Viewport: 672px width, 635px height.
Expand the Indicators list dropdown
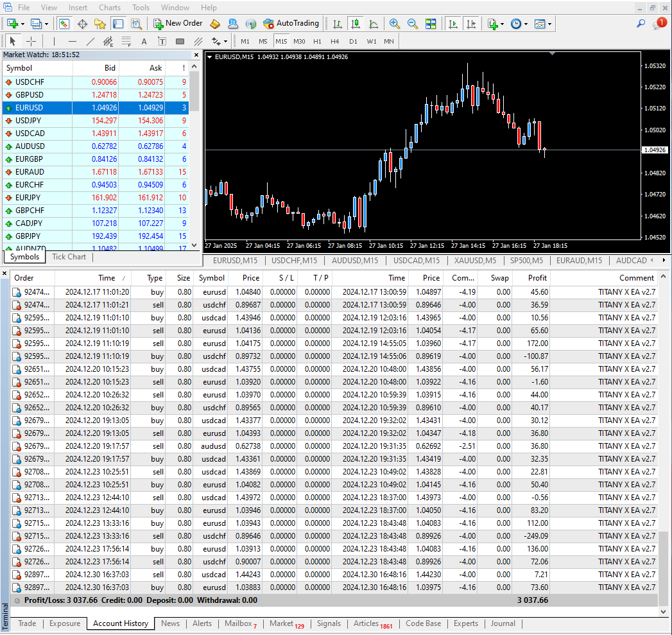pyautogui.click(x=502, y=24)
